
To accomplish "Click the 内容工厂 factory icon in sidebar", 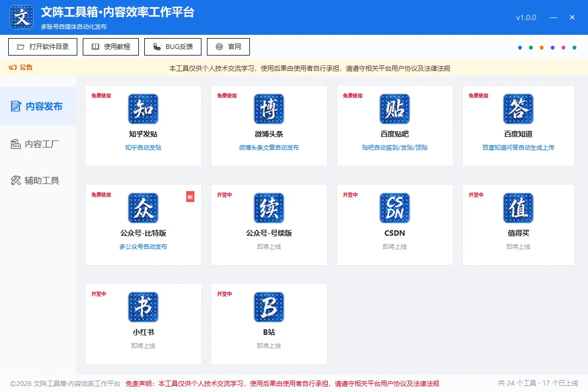I will pyautogui.click(x=16, y=144).
